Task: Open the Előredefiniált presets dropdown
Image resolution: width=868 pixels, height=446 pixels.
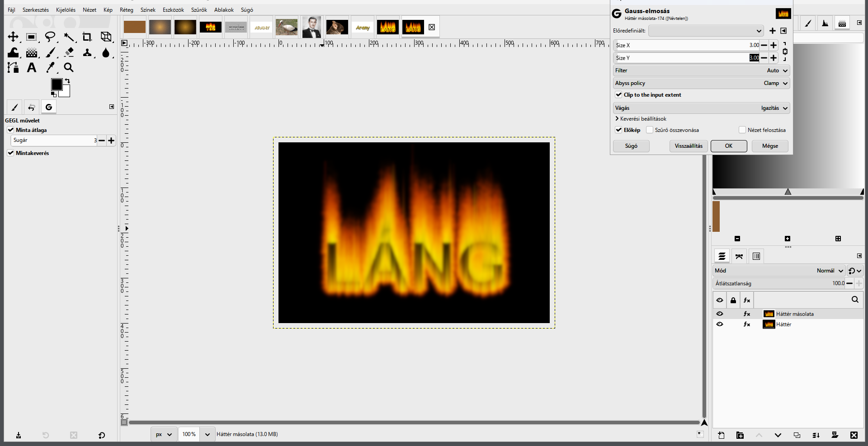Action: [706, 31]
